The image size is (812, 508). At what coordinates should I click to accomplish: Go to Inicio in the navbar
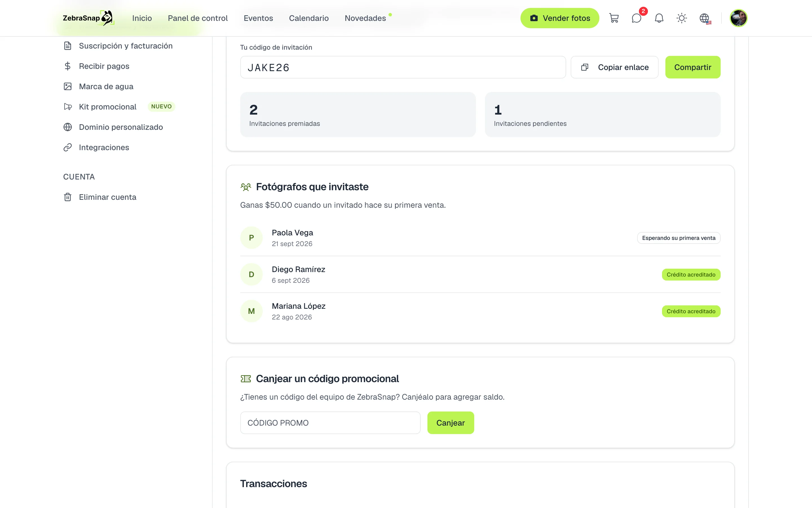(x=142, y=18)
